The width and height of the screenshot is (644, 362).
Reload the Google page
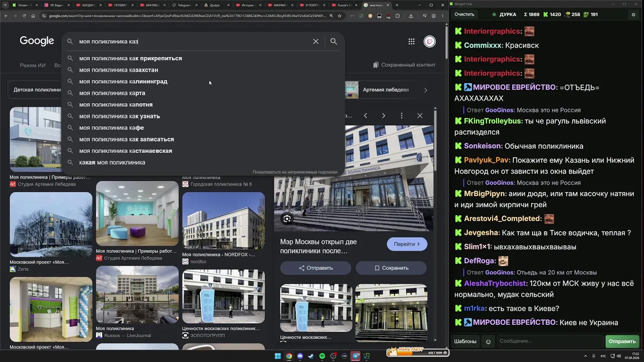click(24, 16)
